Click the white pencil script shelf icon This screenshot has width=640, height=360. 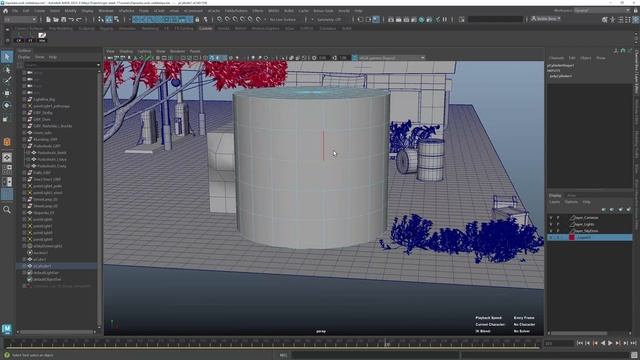tap(42, 37)
